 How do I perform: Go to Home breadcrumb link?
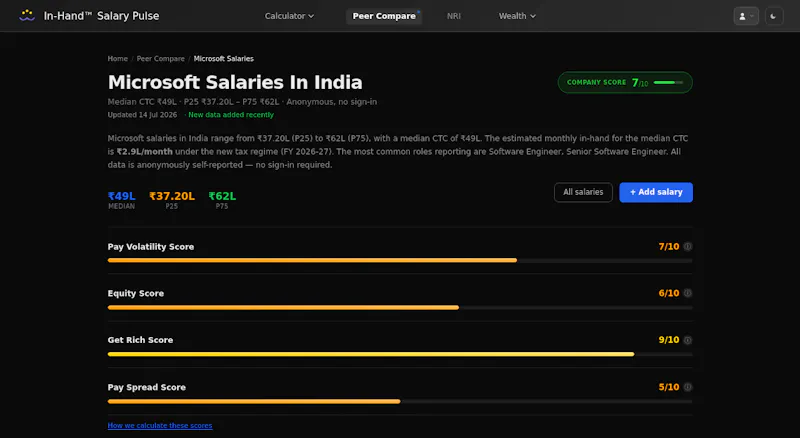[x=117, y=59]
